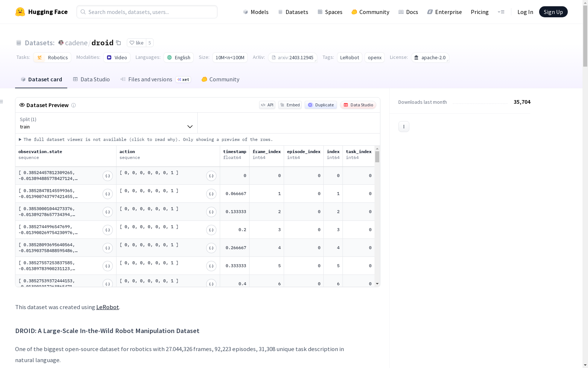Image resolution: width=588 pixels, height=368 pixels.
Task: Click the page vertical scrollbar thumb
Action: click(x=585, y=36)
